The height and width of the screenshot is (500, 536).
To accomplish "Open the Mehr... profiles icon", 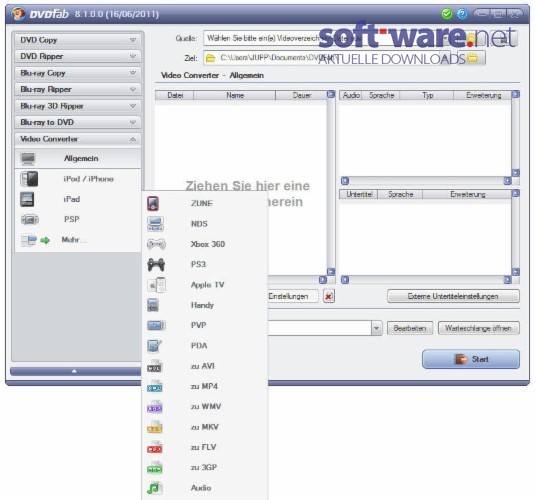I will click(x=29, y=240).
